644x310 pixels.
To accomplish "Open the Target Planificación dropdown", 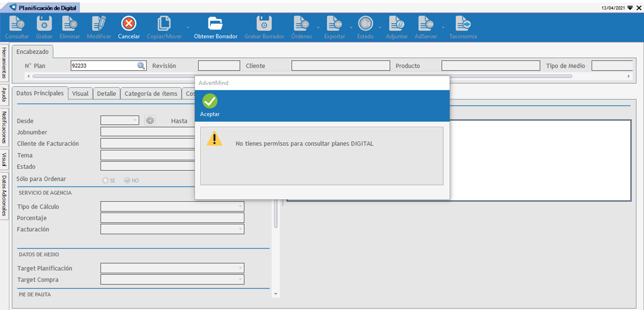I will pos(239,268).
